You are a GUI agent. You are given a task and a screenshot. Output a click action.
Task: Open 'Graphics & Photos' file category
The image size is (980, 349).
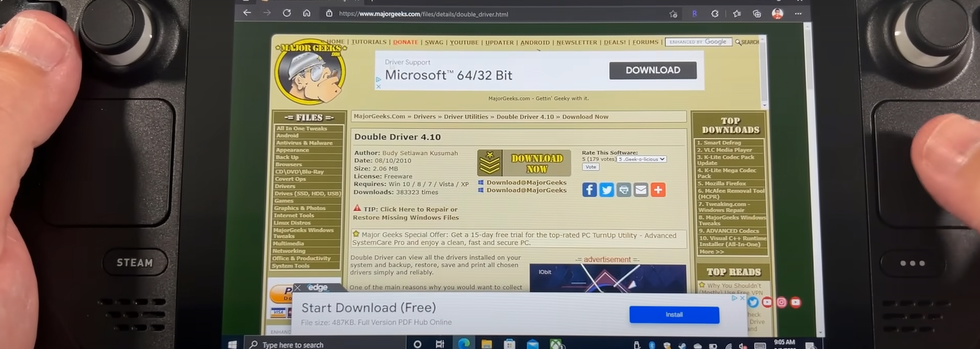tap(300, 209)
